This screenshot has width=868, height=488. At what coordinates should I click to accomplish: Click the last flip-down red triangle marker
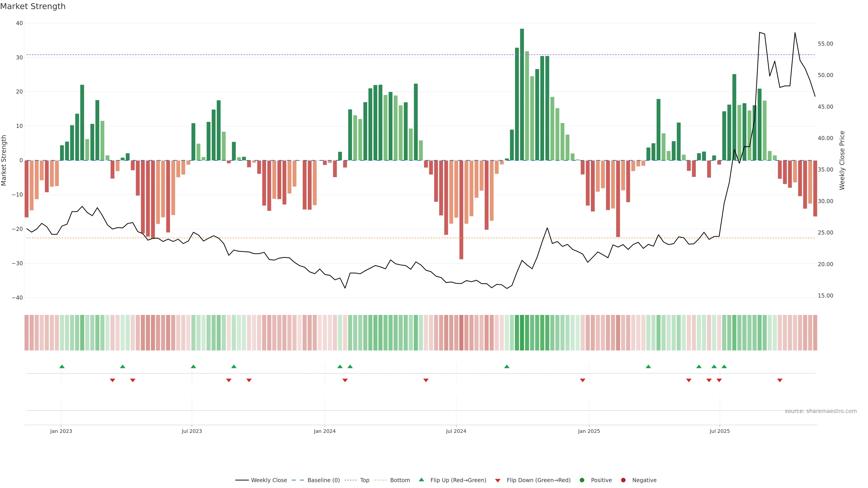coord(780,380)
